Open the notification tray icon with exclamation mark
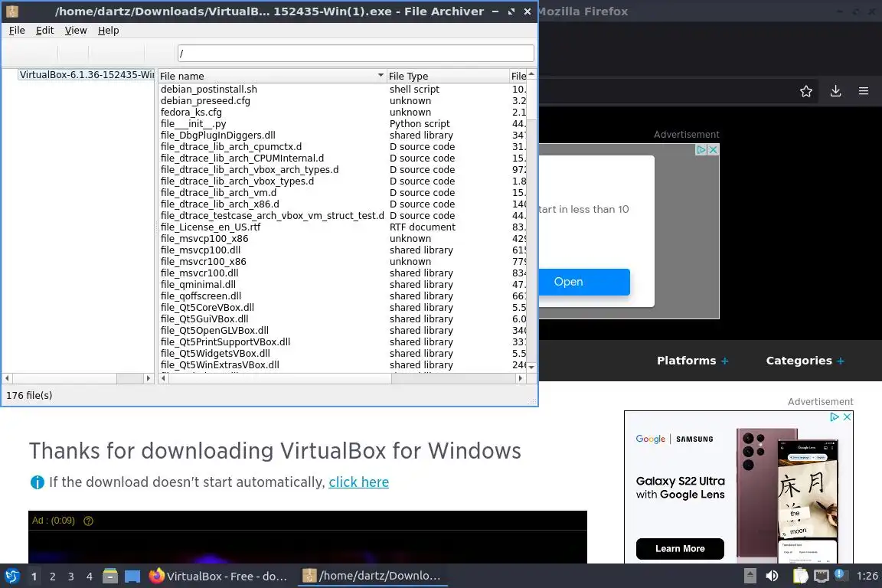 (839, 574)
